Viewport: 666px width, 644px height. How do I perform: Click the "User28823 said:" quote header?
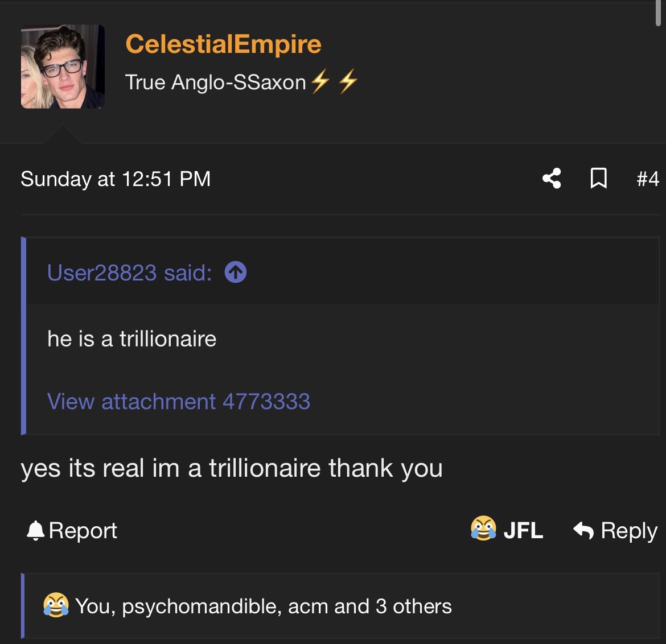pos(129,273)
